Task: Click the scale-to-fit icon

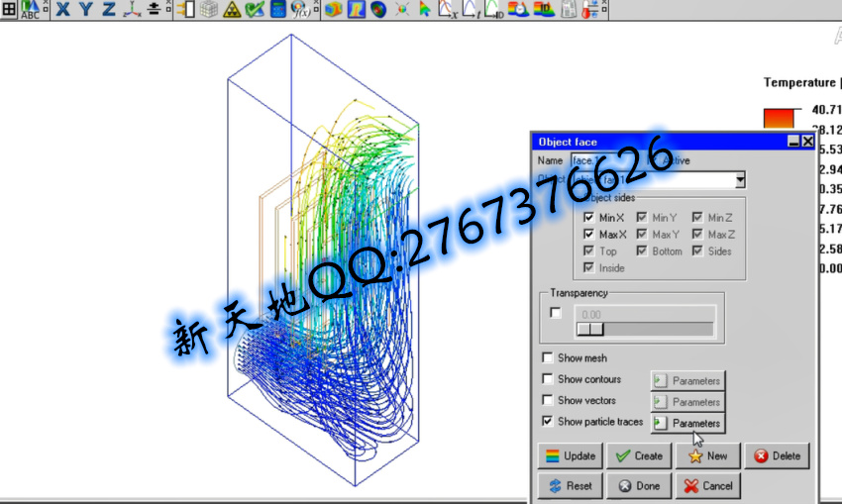Action: (155, 9)
